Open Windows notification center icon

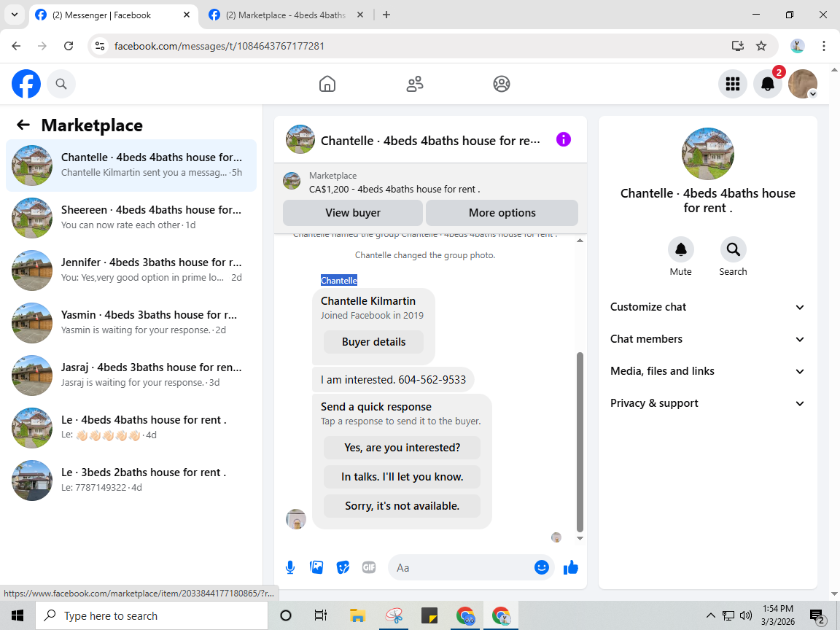[x=817, y=617]
